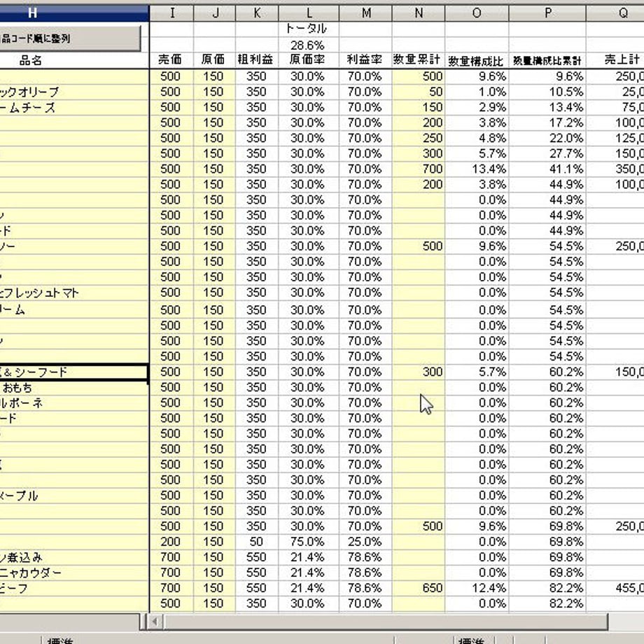Click the 17.2% cumulative ratio cell
The image size is (644, 644).
[x=547, y=122]
